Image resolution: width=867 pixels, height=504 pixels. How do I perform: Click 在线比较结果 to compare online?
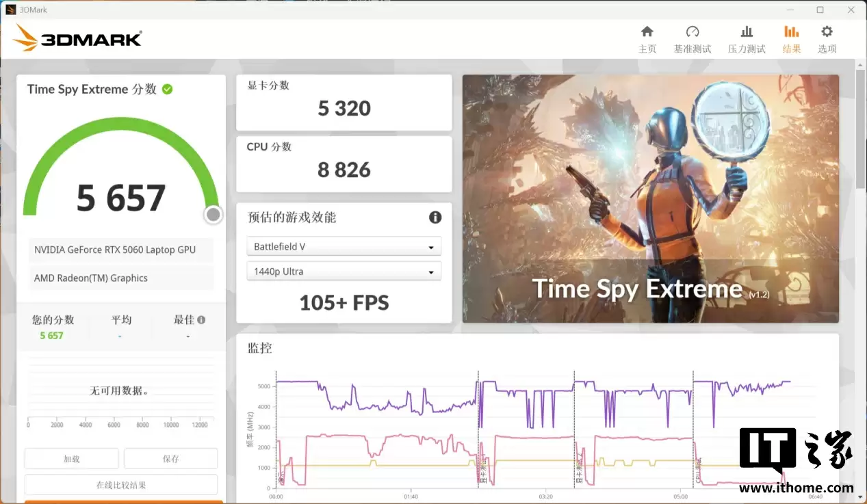120,484
